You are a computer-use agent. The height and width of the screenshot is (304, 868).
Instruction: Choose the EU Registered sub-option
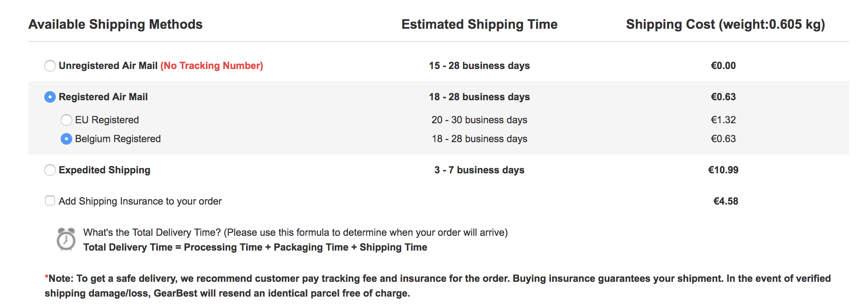coord(66,120)
